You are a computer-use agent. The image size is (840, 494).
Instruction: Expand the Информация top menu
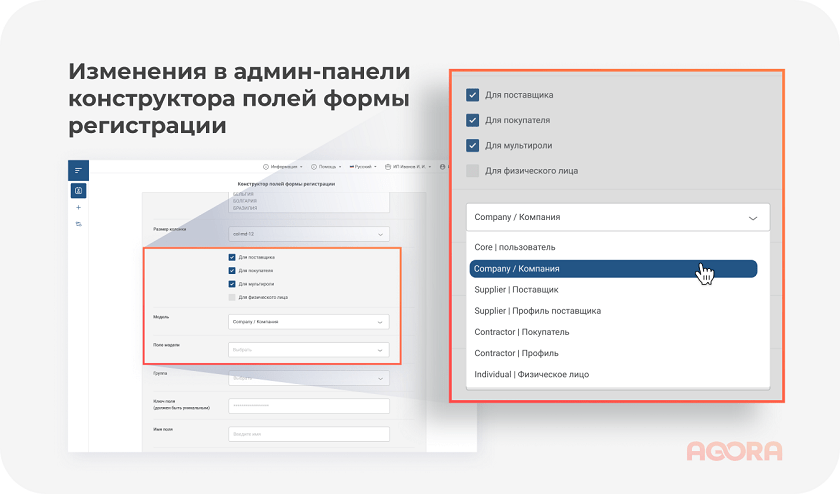click(x=283, y=167)
